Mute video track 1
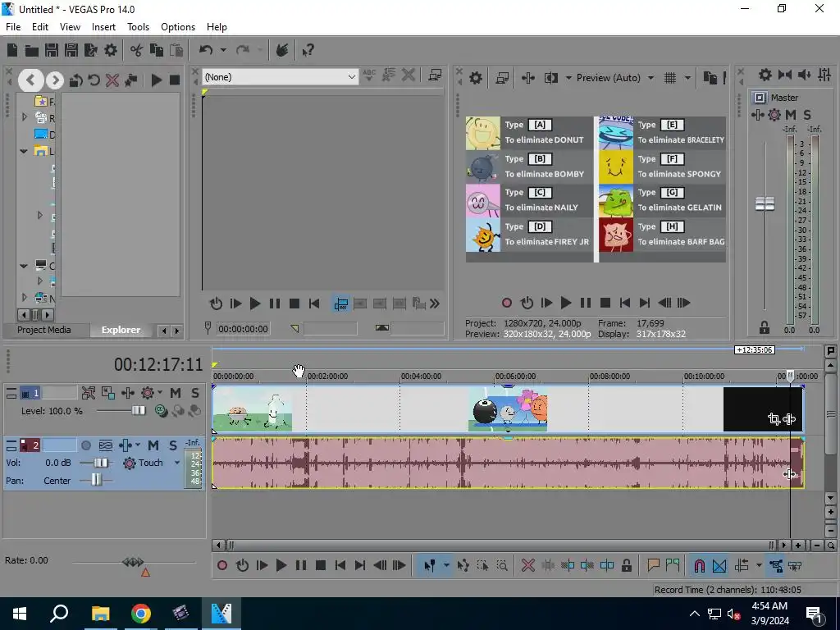Viewport: 840px width, 630px height. click(x=176, y=393)
